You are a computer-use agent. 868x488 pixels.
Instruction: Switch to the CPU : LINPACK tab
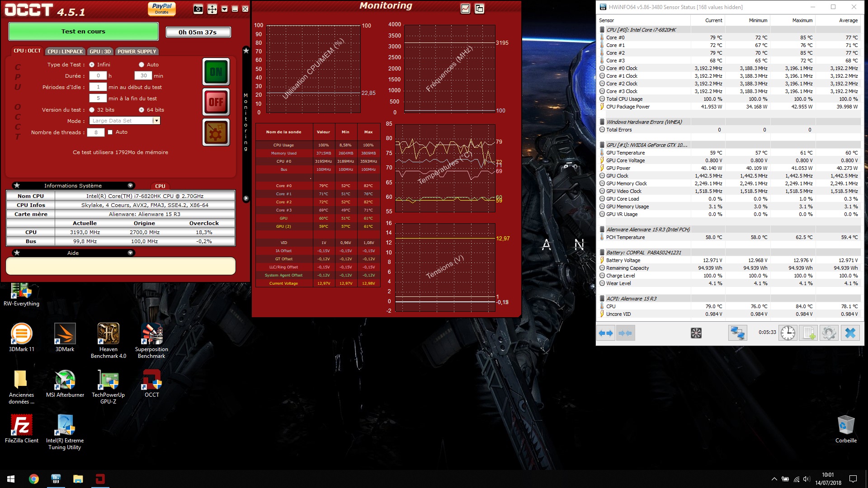tap(65, 52)
